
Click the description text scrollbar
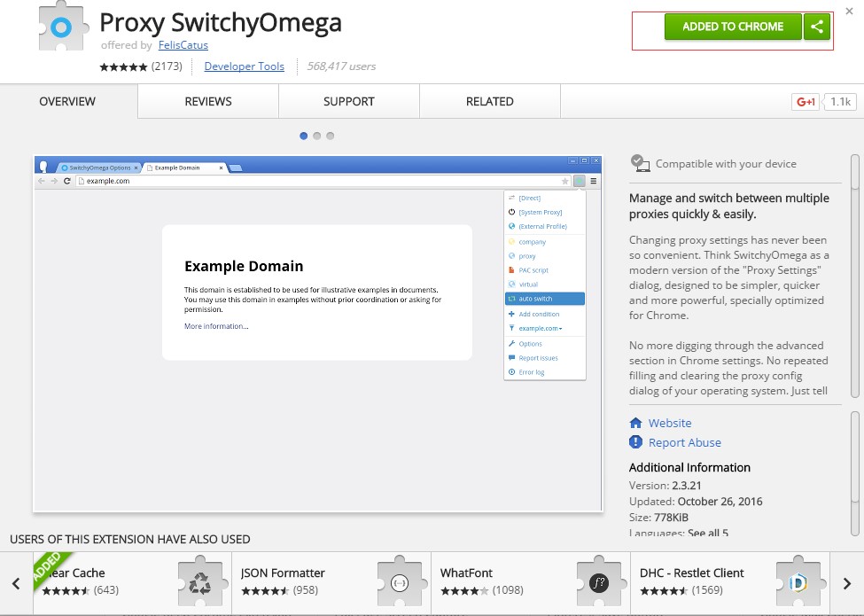click(x=855, y=276)
